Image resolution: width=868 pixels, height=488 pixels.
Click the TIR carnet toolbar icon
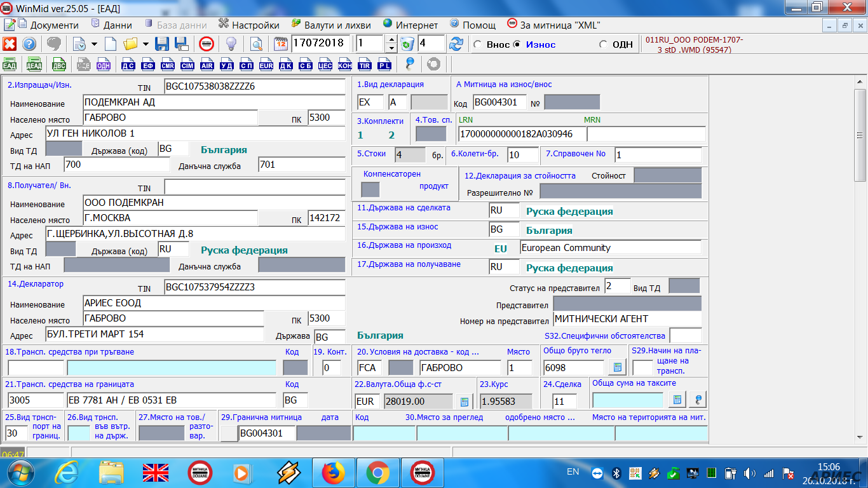364,64
